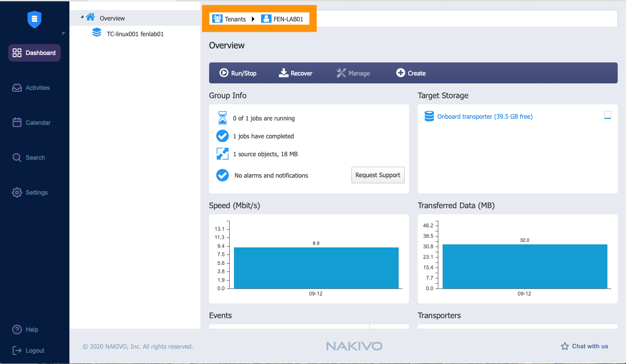Screen dimensions: 626x364
Task: Open the Dashboard sidebar item
Action: pyautogui.click(x=34, y=53)
